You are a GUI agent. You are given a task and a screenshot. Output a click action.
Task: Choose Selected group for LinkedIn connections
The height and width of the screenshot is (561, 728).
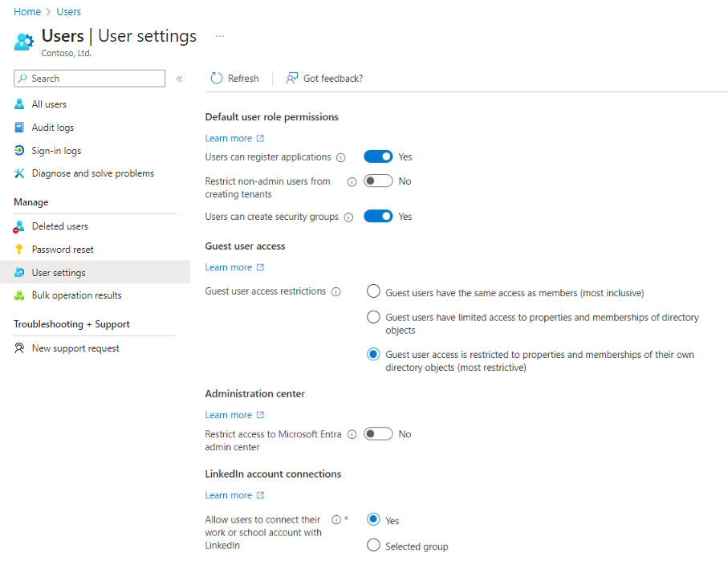pos(373,546)
